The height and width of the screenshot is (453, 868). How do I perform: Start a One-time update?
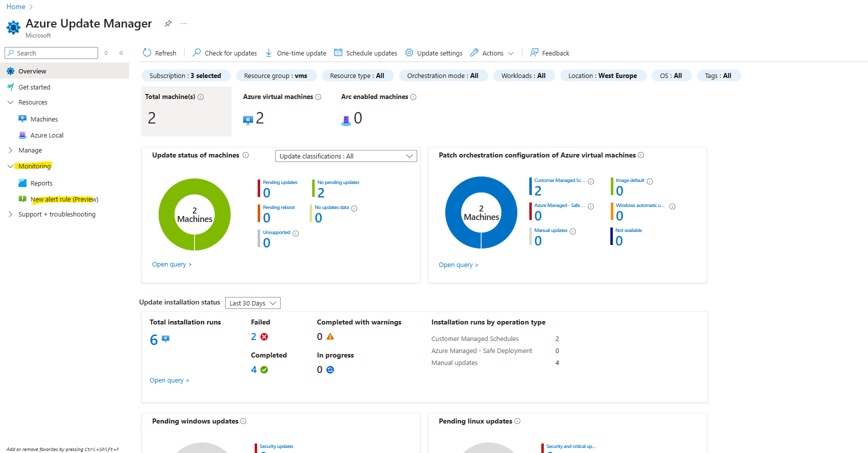point(296,53)
